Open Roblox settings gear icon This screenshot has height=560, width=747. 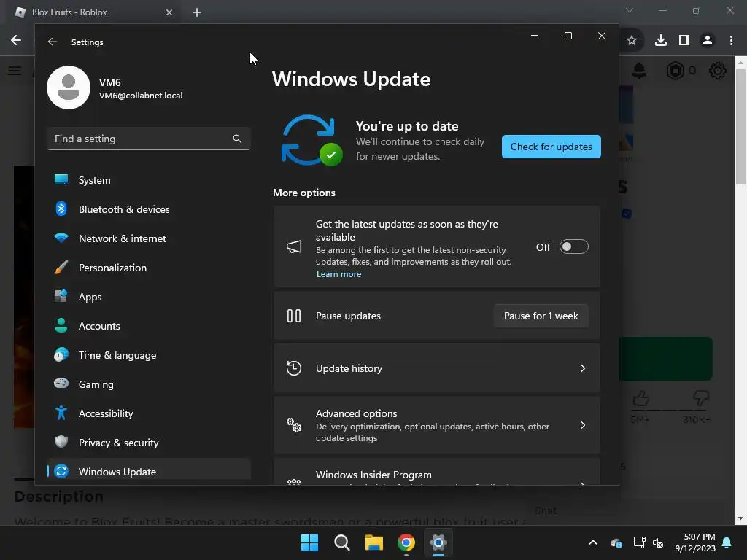click(x=718, y=71)
